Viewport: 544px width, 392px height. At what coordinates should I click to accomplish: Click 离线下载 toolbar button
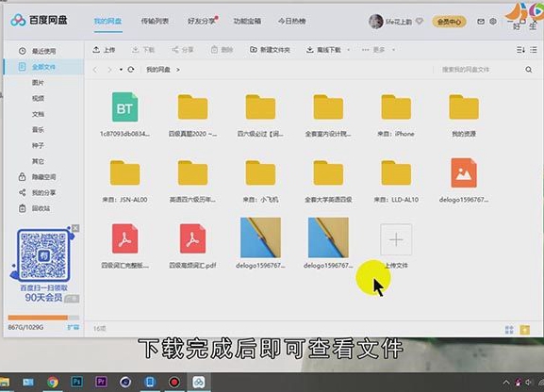coord(323,50)
